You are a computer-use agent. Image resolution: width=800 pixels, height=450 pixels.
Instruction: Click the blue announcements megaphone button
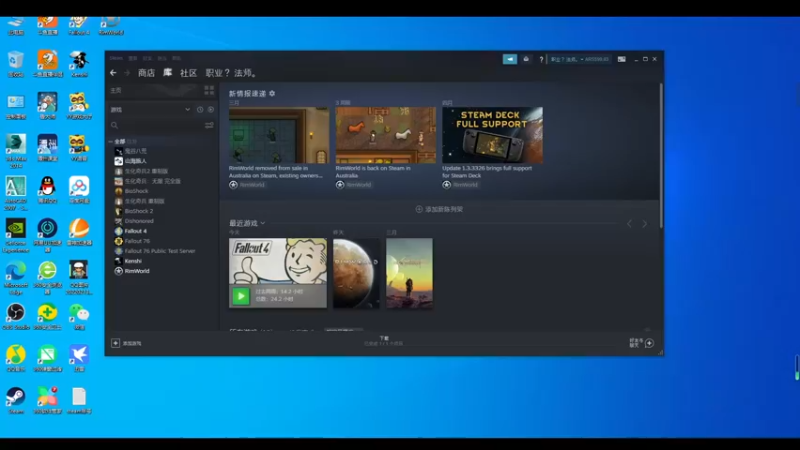tap(510, 59)
